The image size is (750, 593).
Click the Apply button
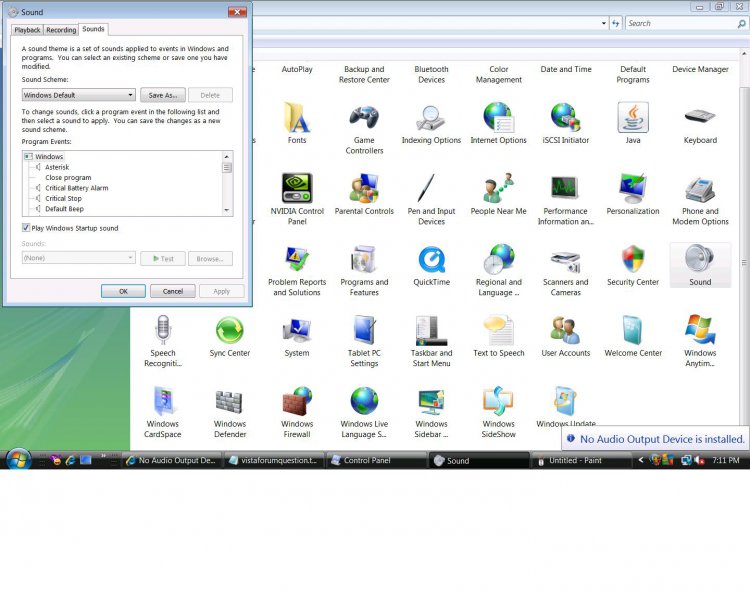coord(221,291)
